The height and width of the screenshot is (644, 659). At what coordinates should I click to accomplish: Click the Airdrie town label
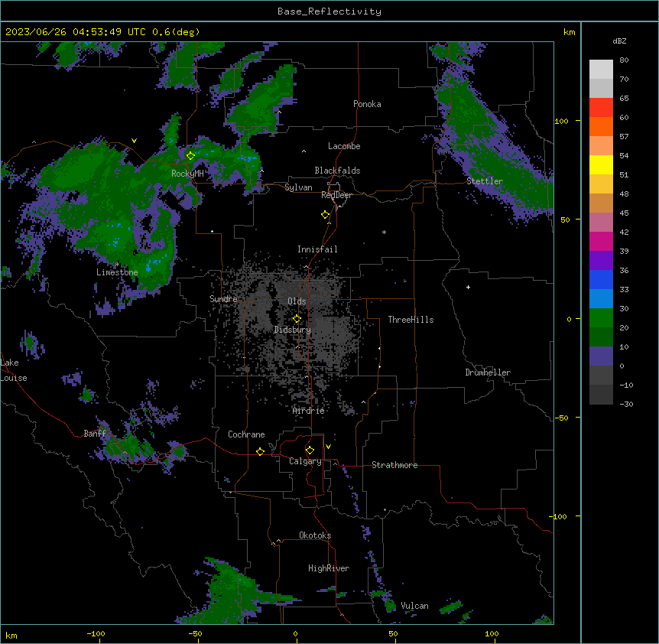309,411
